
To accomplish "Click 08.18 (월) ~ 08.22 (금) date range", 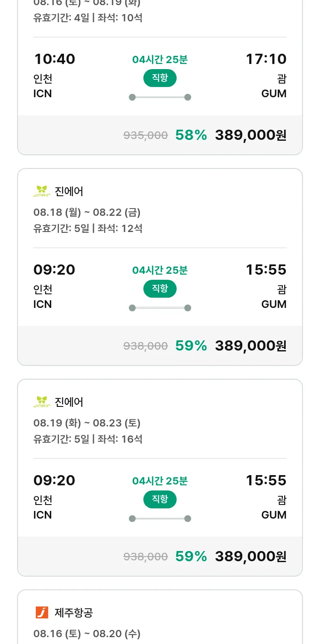I will [x=87, y=212].
